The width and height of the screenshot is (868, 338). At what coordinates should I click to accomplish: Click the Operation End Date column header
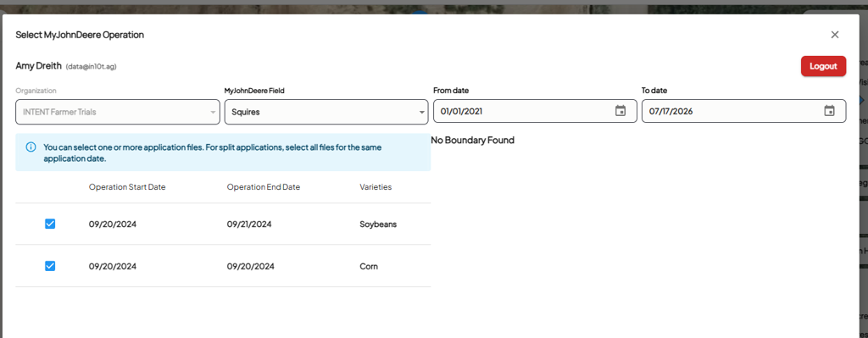tap(264, 187)
